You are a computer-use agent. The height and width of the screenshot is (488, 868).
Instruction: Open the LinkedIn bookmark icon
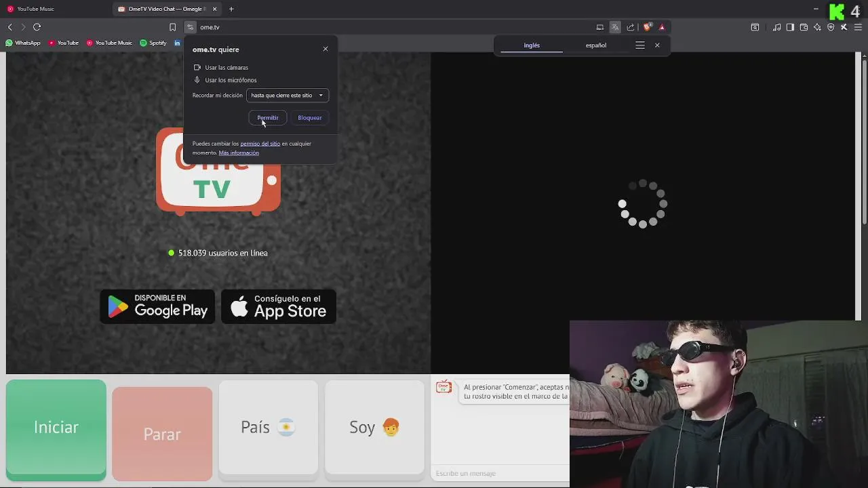click(178, 43)
